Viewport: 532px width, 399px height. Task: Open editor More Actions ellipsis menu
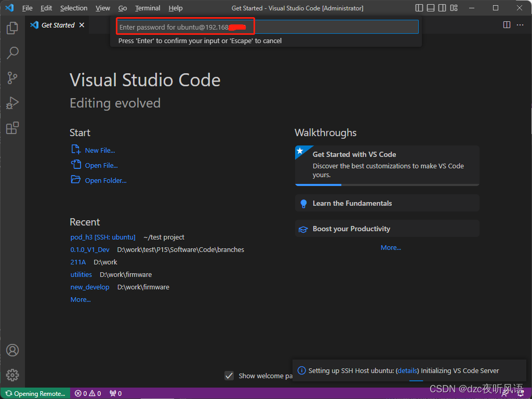pos(520,24)
